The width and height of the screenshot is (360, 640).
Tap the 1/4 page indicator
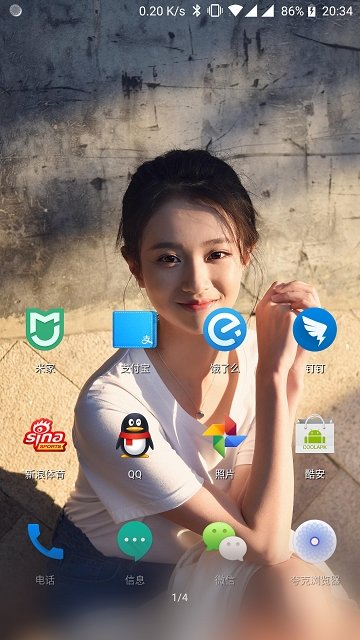click(180, 598)
